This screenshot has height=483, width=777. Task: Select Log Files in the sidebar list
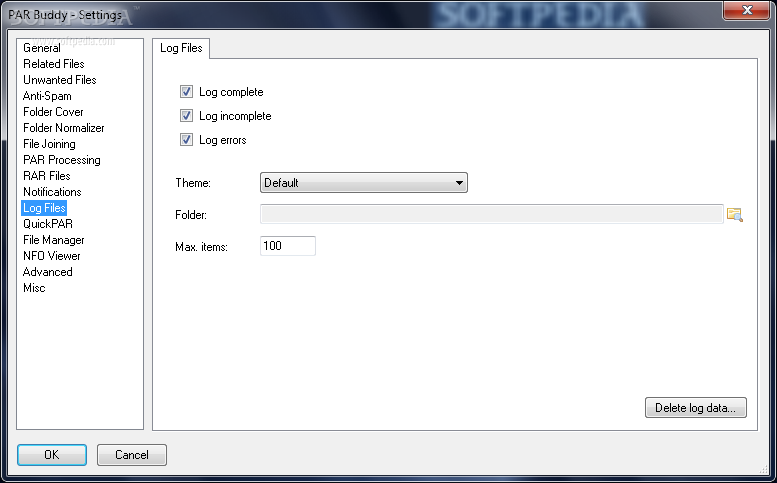tap(44, 208)
